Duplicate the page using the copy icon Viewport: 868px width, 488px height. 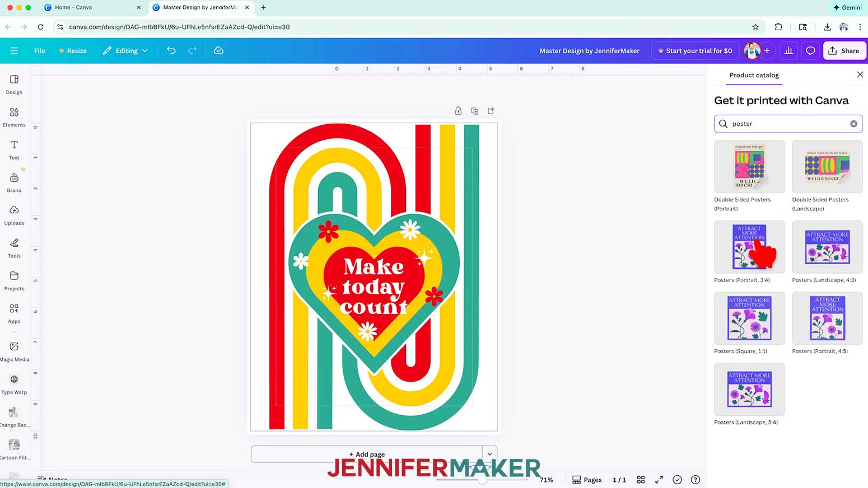click(x=474, y=111)
